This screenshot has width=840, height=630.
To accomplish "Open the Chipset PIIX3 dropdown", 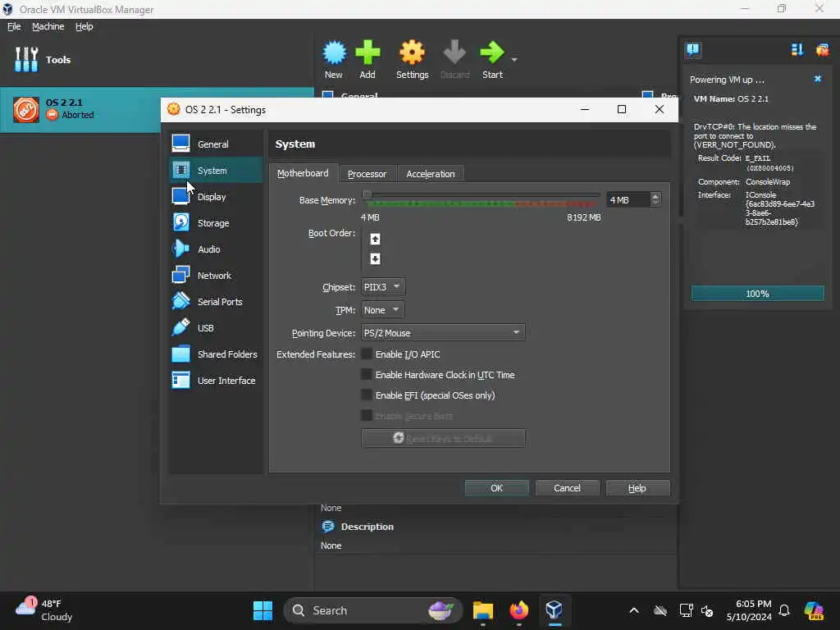I will pos(383,286).
